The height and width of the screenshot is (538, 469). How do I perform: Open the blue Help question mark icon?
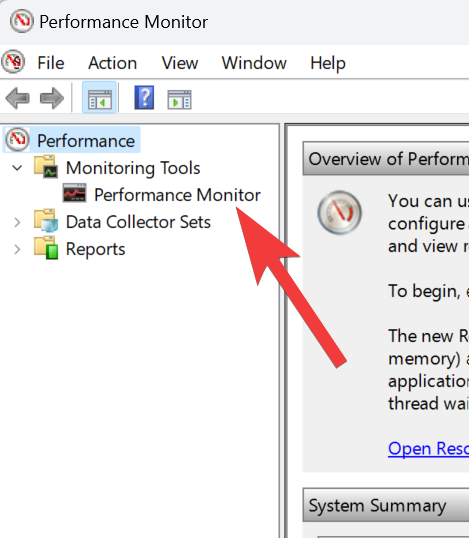point(144,98)
